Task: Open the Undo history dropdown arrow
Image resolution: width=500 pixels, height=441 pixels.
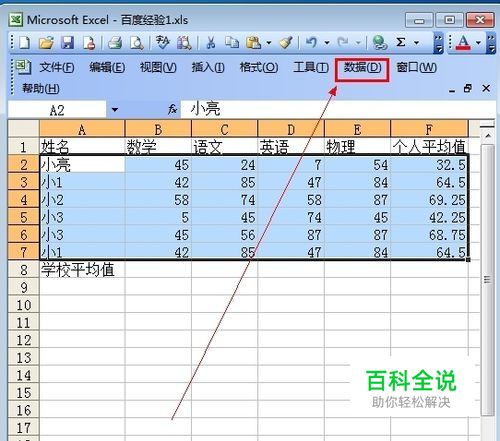Action: pyautogui.click(x=327, y=43)
